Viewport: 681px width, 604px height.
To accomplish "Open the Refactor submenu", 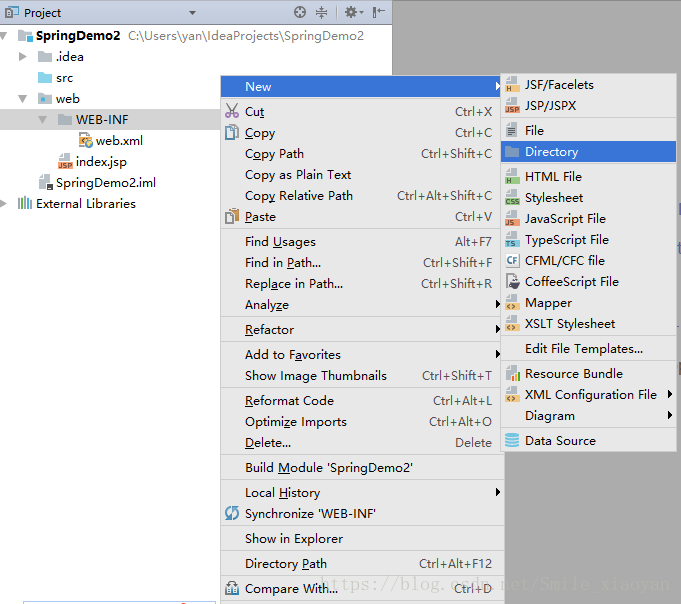I will (x=363, y=330).
